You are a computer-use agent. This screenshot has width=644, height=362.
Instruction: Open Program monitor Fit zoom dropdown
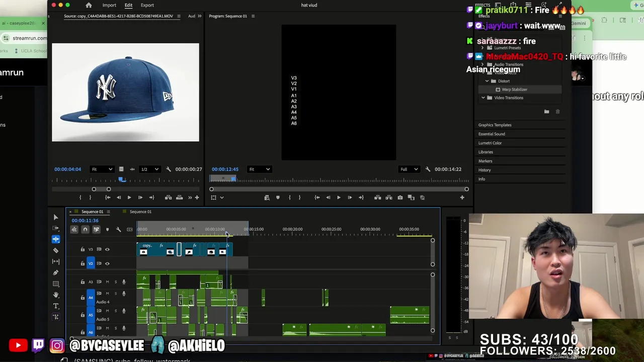(x=260, y=169)
